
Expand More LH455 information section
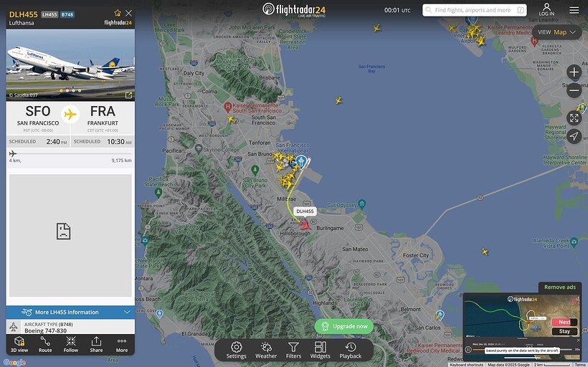click(70, 312)
